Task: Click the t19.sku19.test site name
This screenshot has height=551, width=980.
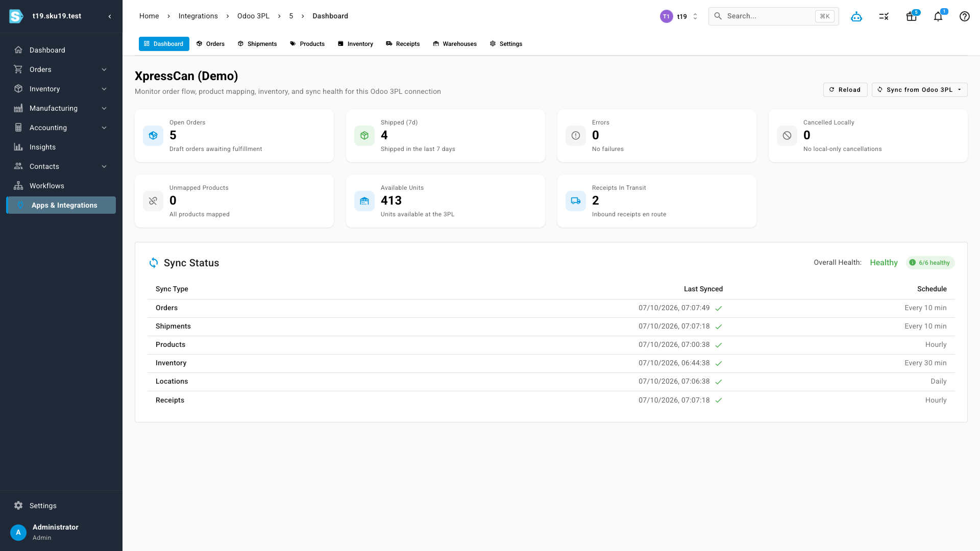Action: pyautogui.click(x=57, y=16)
